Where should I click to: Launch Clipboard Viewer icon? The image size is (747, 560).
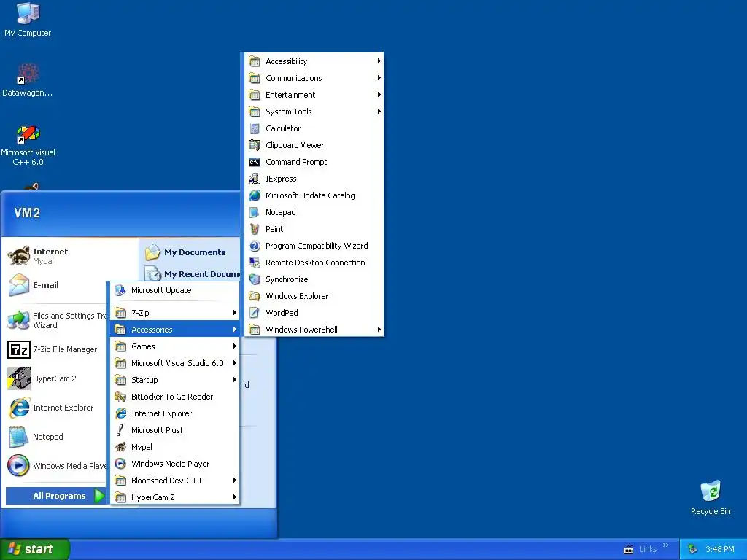click(x=255, y=145)
